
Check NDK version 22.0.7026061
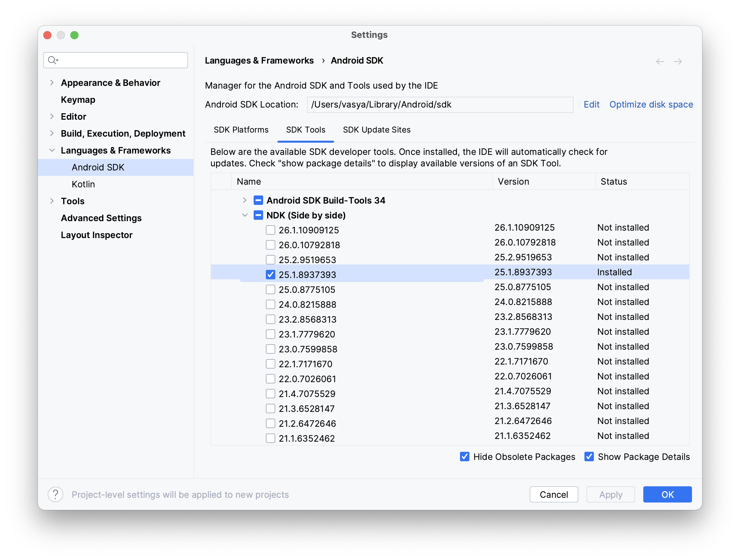click(x=270, y=379)
